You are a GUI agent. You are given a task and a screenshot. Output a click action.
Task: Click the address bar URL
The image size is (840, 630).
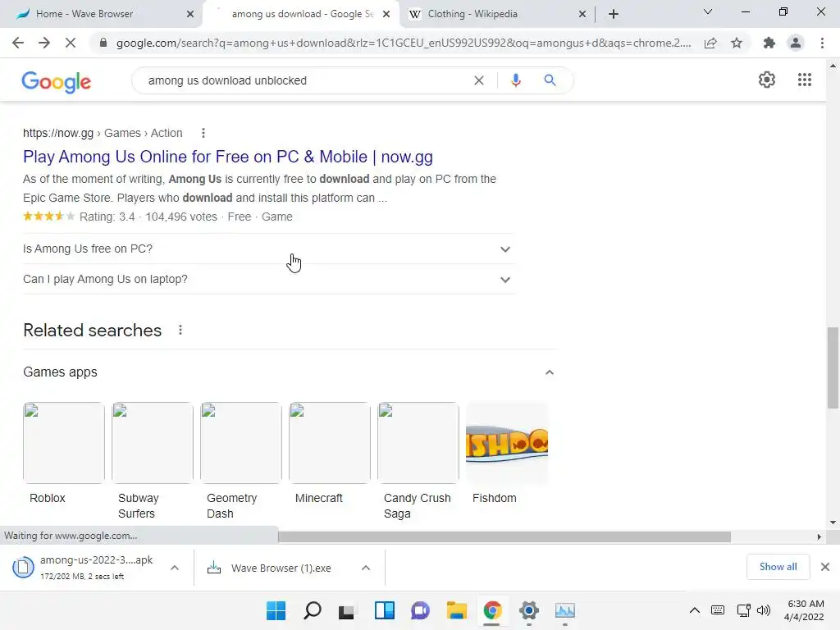point(404,43)
